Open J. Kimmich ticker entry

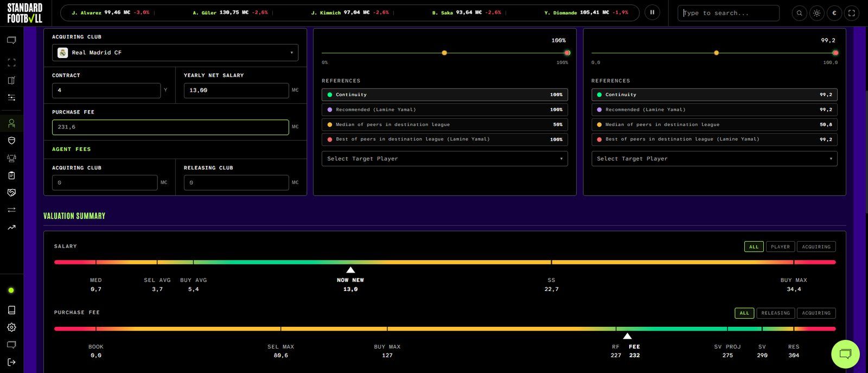350,12
